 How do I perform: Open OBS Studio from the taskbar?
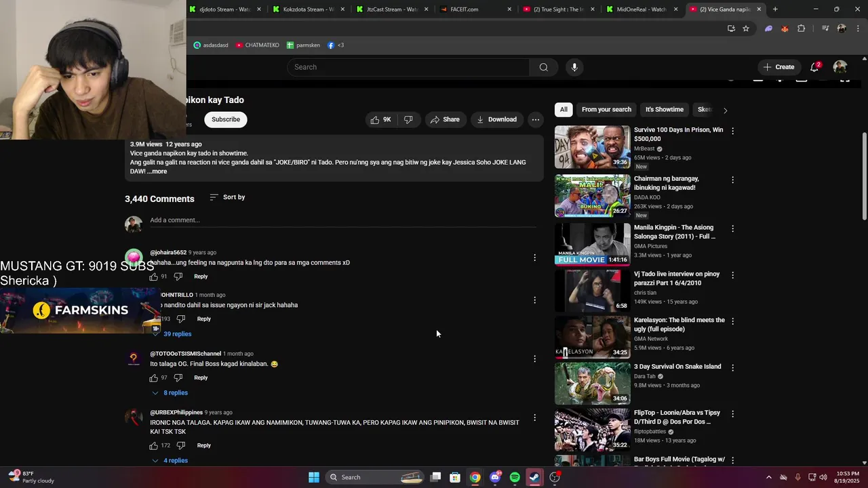pos(555,477)
